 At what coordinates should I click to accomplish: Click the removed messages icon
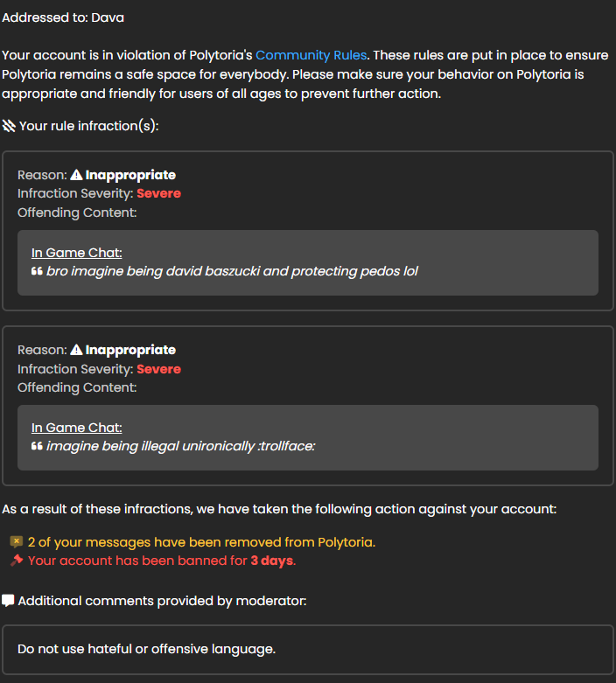16,542
